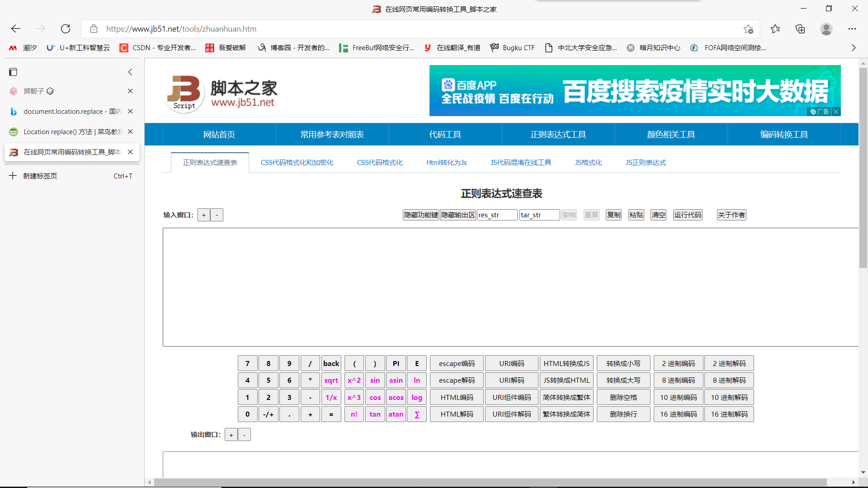This screenshot has width=868, height=488.
Task: Open 常用参考表对照表 menu
Action: pos(332,134)
